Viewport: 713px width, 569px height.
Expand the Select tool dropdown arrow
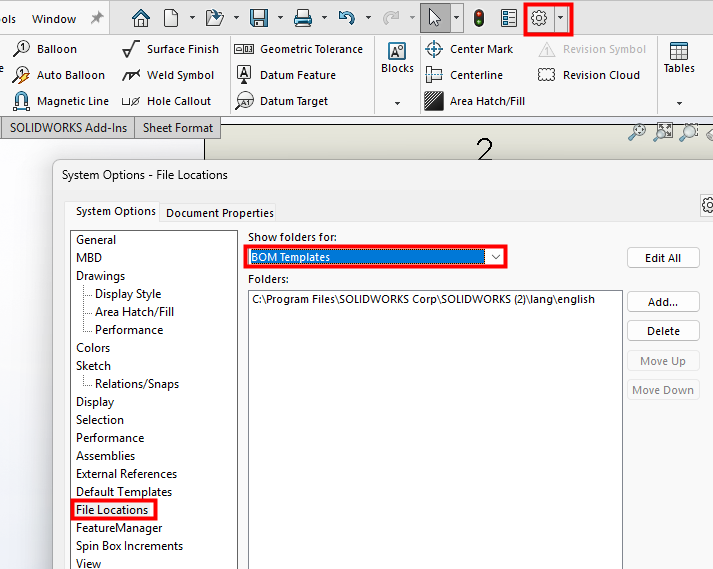coord(457,18)
